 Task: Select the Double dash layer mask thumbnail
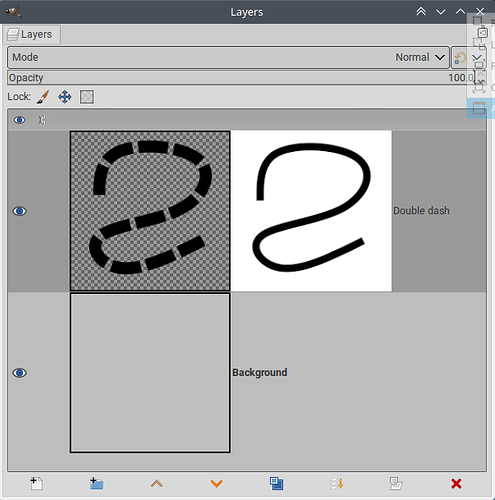pos(311,211)
